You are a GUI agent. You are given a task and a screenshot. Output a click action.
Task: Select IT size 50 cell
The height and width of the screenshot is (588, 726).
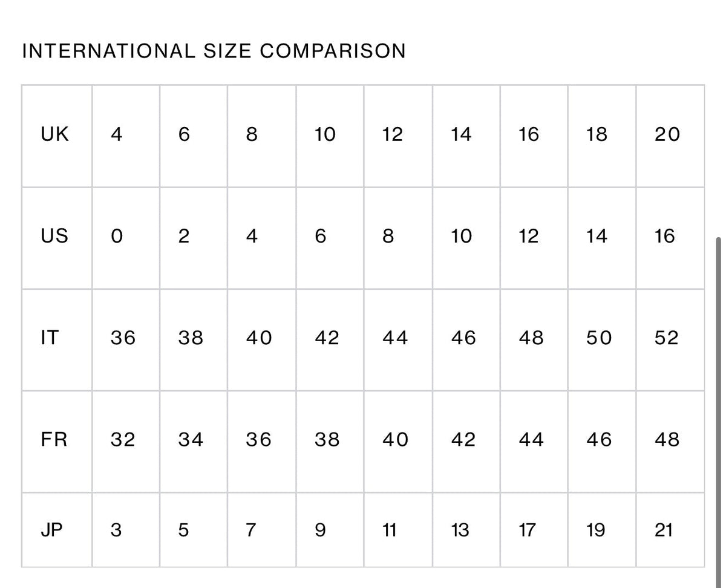602,340
